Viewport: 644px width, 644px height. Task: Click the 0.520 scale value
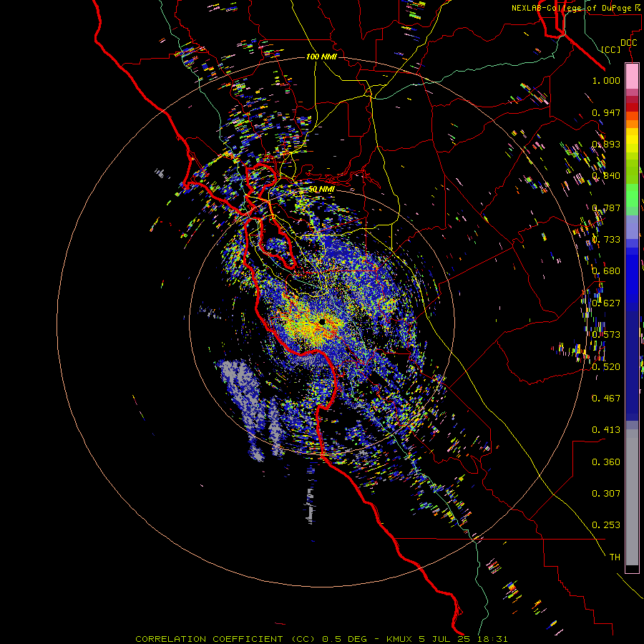[606, 366]
